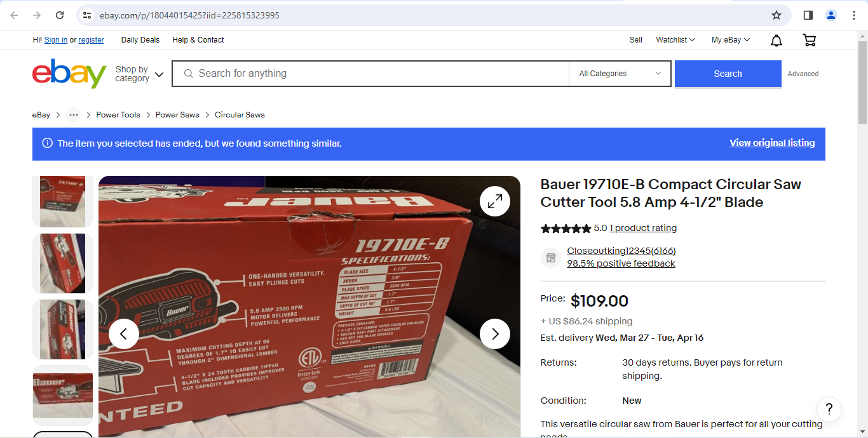Click the product title Bauer 19710E-B
This screenshot has width=868, height=438.
(x=670, y=194)
